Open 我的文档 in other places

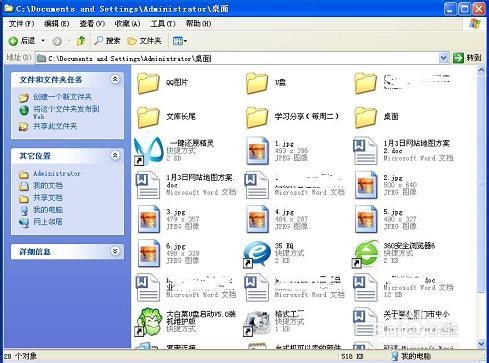(x=48, y=186)
